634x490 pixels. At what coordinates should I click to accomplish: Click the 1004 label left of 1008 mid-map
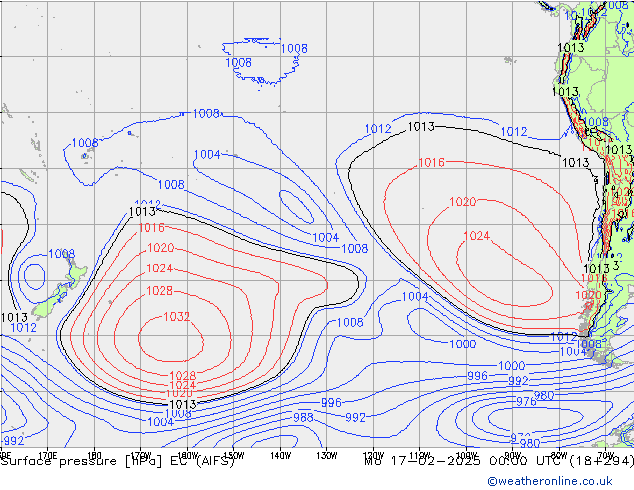pyautogui.click(x=325, y=237)
